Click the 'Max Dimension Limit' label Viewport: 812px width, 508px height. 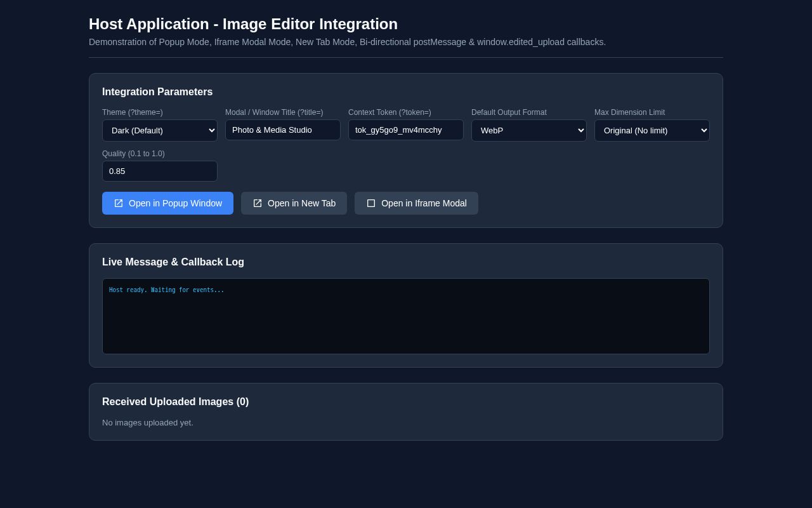630,112
